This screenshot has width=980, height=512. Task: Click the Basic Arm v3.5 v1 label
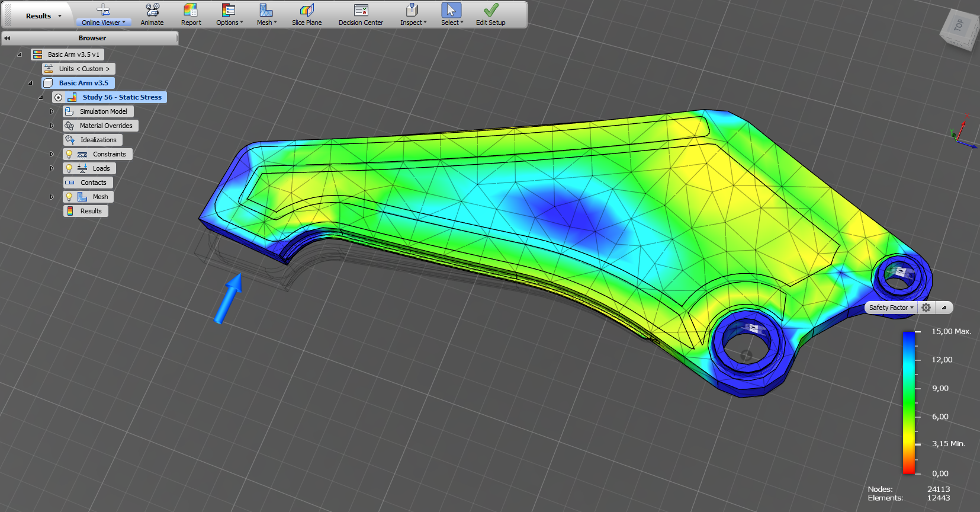click(73, 55)
